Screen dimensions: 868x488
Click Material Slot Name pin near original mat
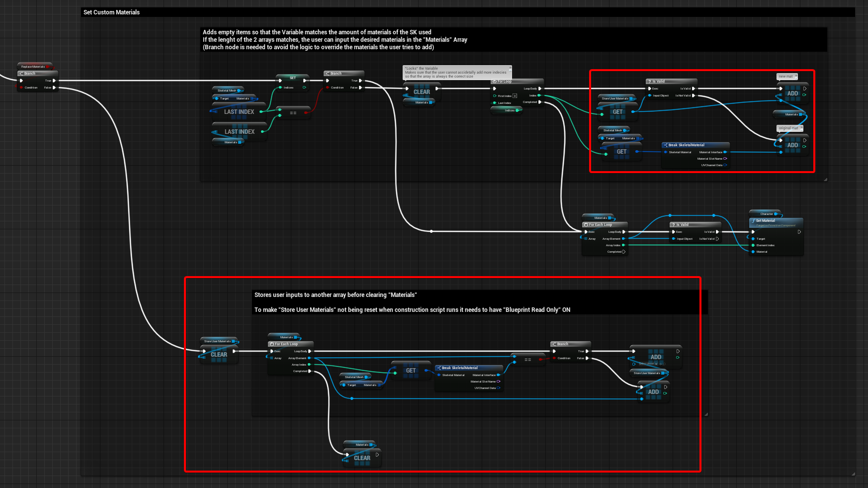pyautogui.click(x=725, y=159)
